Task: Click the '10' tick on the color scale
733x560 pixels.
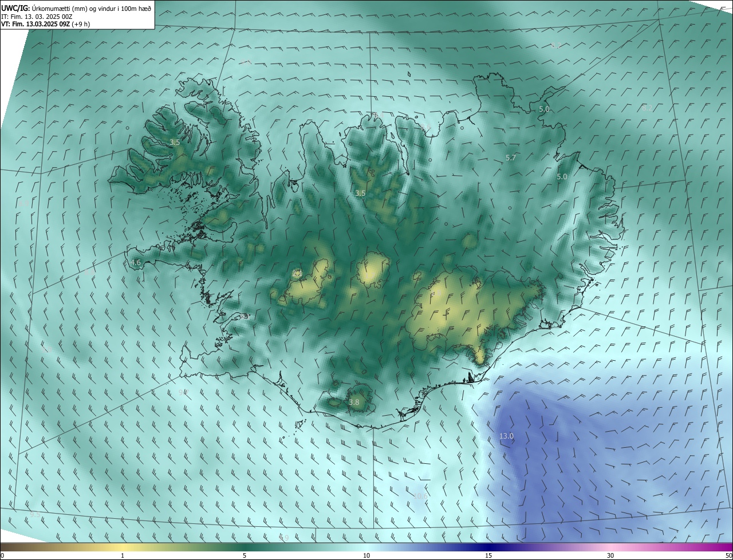Action: click(x=366, y=555)
